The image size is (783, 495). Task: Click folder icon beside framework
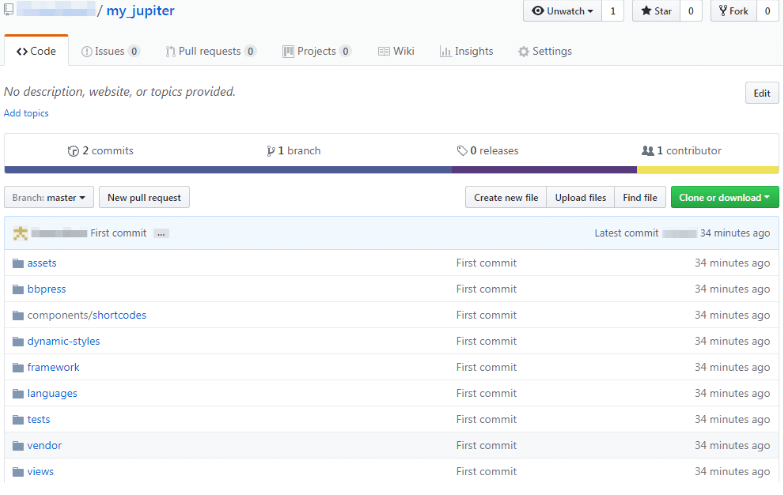point(18,368)
